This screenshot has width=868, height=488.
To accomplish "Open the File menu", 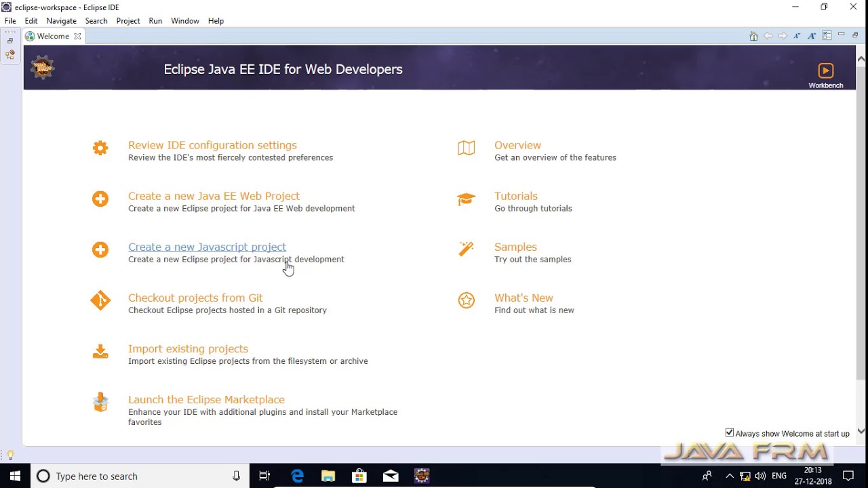I will point(10,21).
